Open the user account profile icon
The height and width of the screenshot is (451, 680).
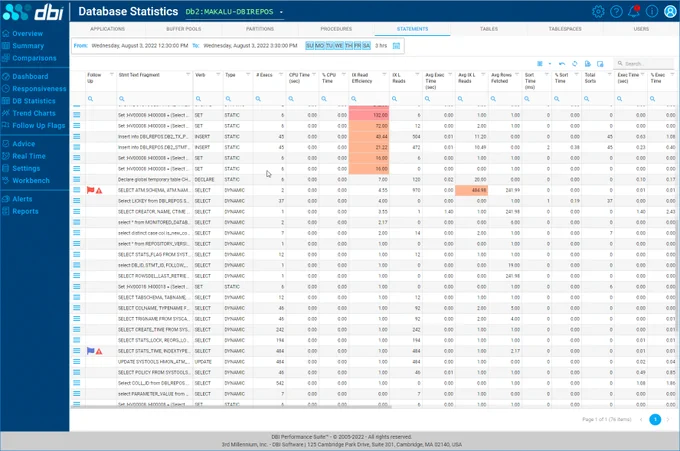coord(670,11)
